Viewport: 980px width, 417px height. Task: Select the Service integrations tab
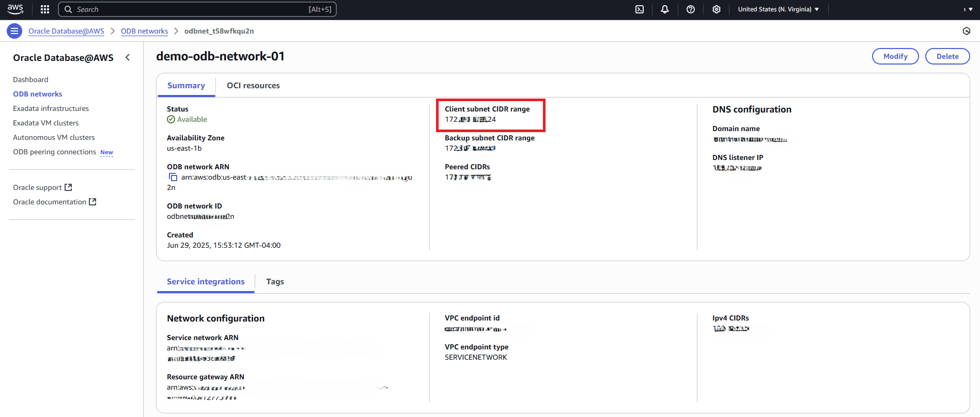click(x=206, y=282)
